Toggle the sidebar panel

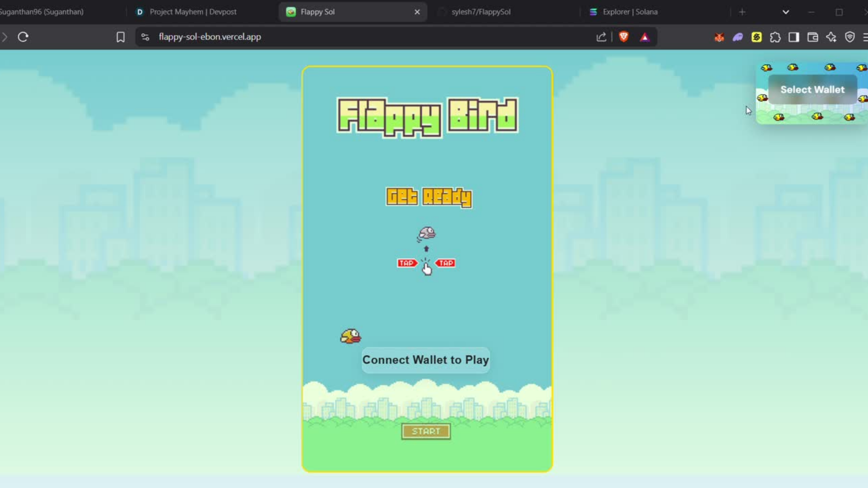pyautogui.click(x=794, y=37)
